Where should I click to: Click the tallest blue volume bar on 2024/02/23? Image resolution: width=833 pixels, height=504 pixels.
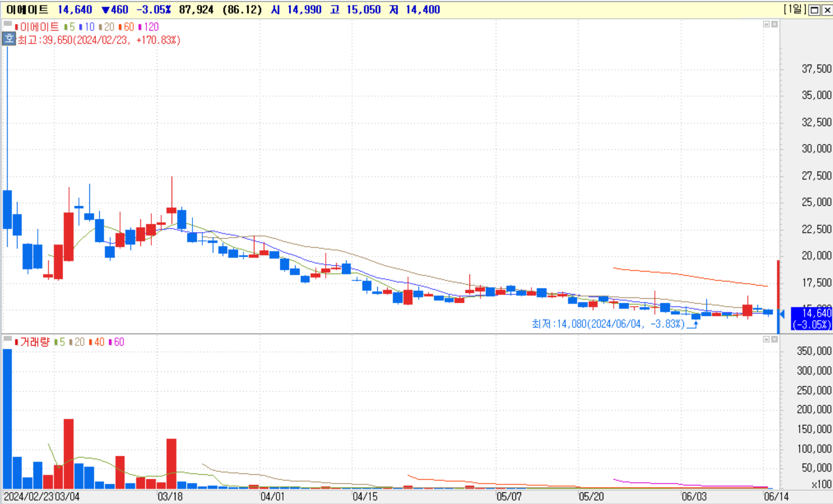tap(7, 419)
